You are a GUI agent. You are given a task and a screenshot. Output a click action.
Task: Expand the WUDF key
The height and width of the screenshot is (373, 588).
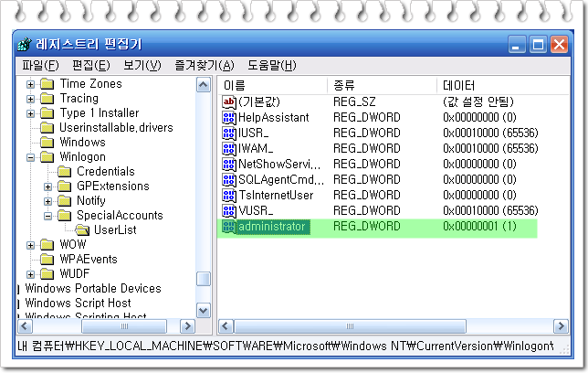coord(30,274)
